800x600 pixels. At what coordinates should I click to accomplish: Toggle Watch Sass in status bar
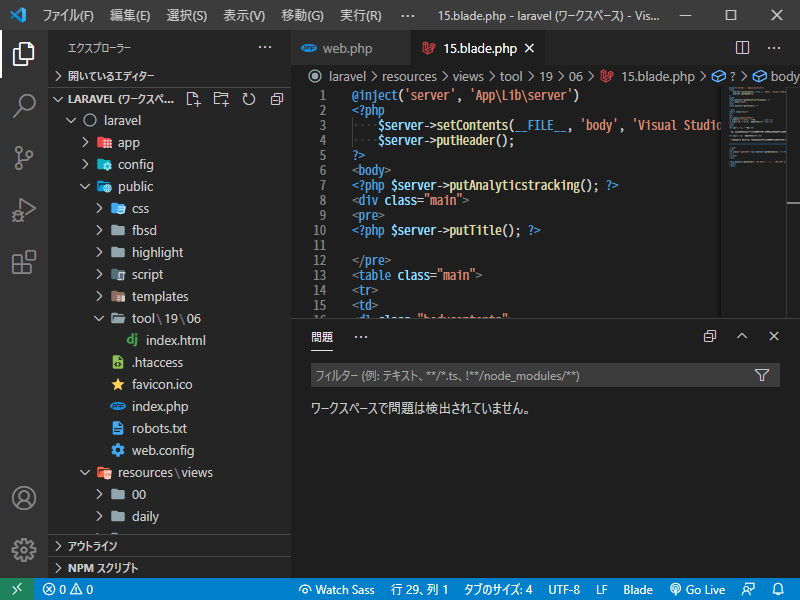click(x=337, y=590)
